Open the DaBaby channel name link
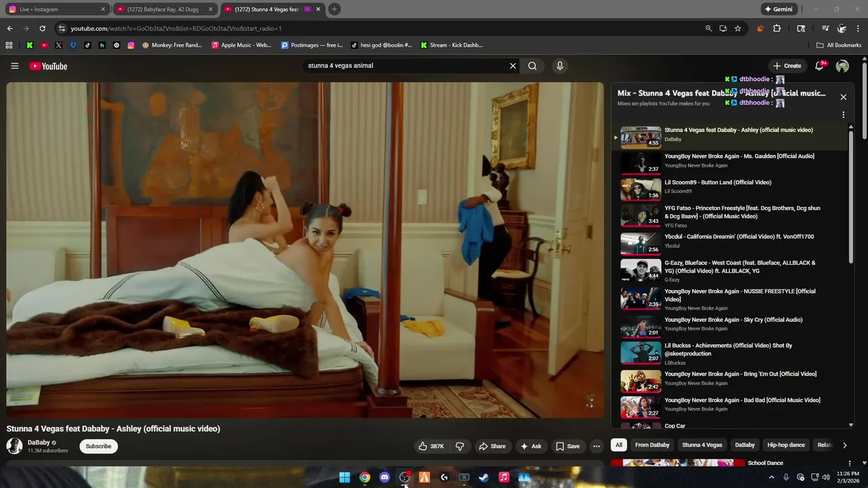This screenshot has height=488, width=868. pyautogui.click(x=39, y=443)
